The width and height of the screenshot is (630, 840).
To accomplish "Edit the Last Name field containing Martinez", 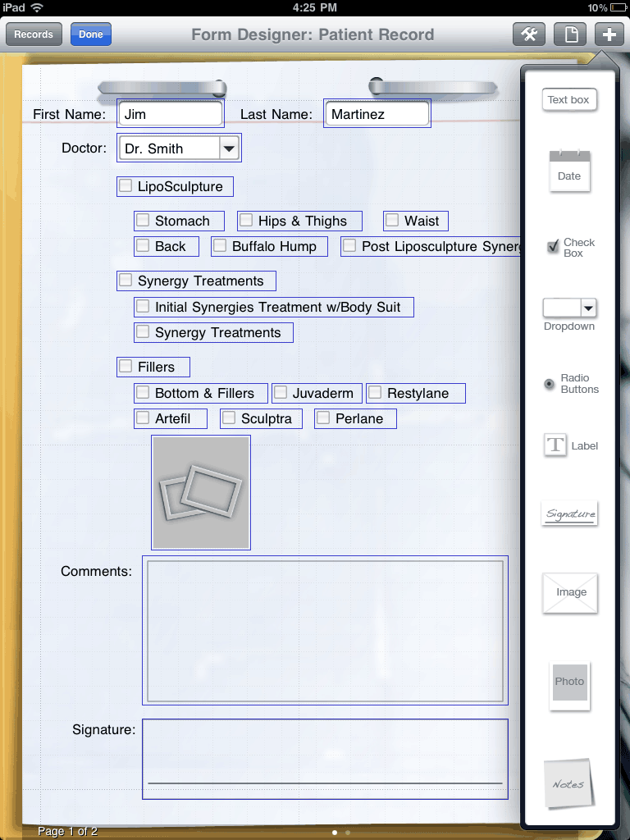I will [377, 113].
